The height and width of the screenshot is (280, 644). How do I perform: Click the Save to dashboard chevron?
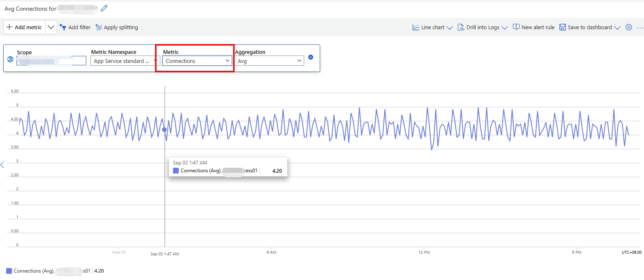tap(617, 28)
